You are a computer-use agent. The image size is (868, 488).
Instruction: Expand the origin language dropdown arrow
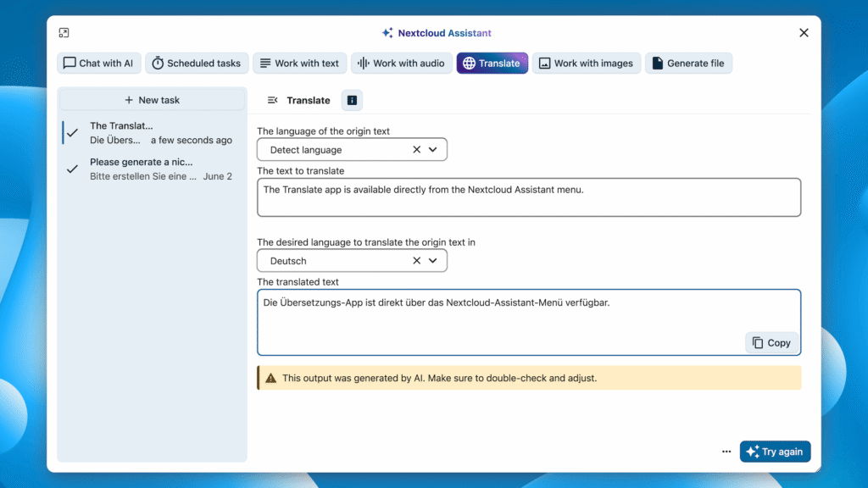(x=433, y=149)
